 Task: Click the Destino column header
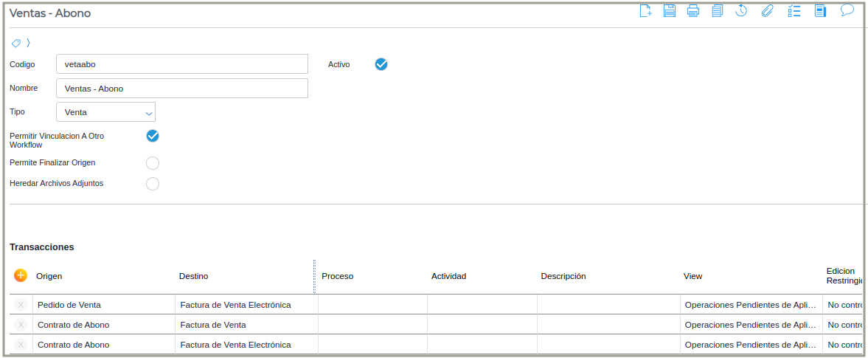tap(193, 276)
